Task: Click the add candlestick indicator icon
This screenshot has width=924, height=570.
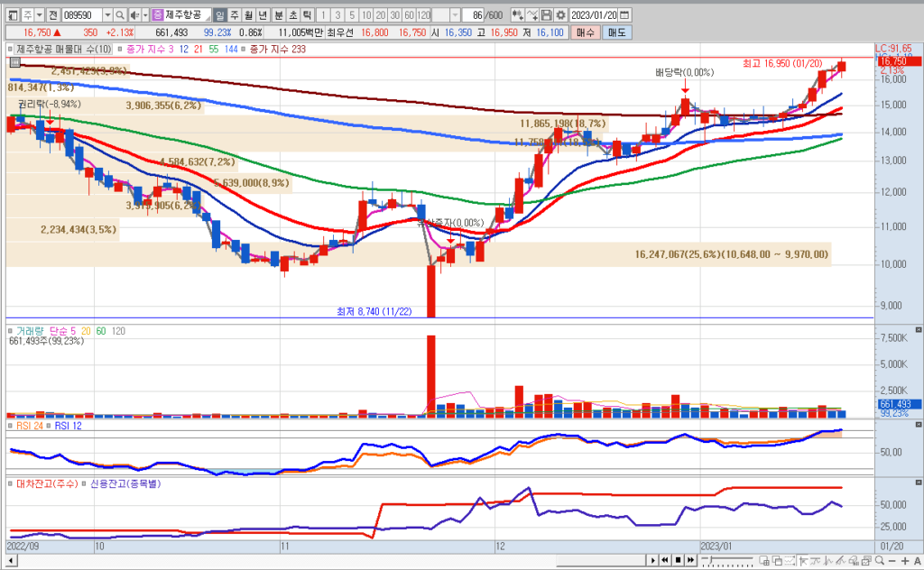Action: [517, 15]
